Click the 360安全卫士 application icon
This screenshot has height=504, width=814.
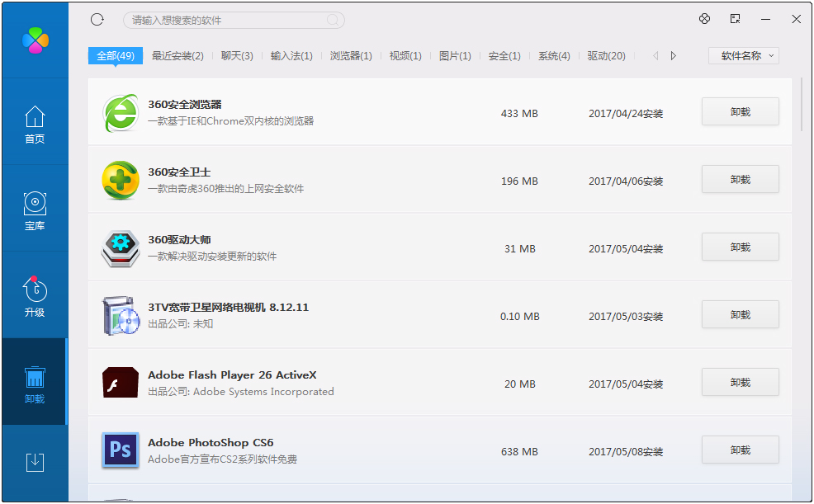pos(120,181)
